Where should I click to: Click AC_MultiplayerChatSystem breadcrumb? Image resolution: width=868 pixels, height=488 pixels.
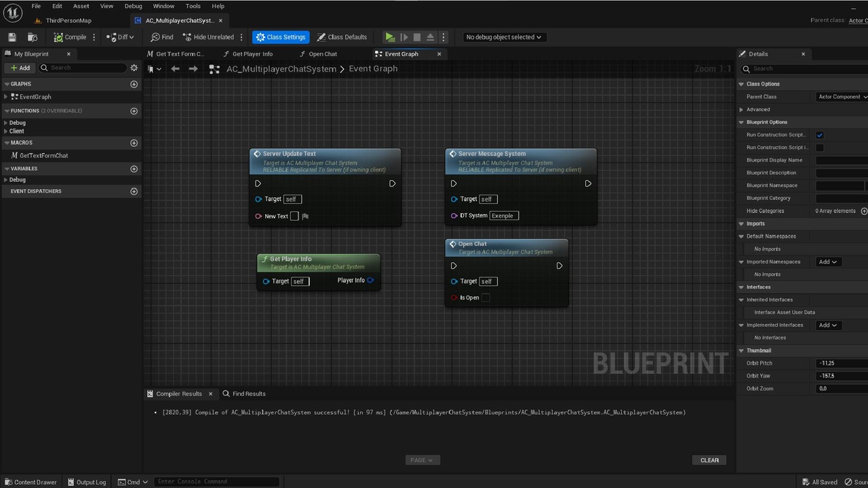point(281,68)
